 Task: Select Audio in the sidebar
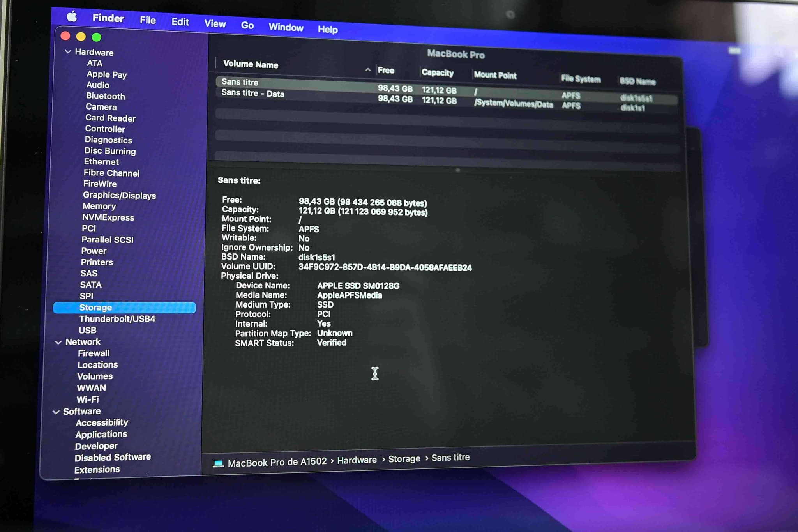tap(98, 85)
